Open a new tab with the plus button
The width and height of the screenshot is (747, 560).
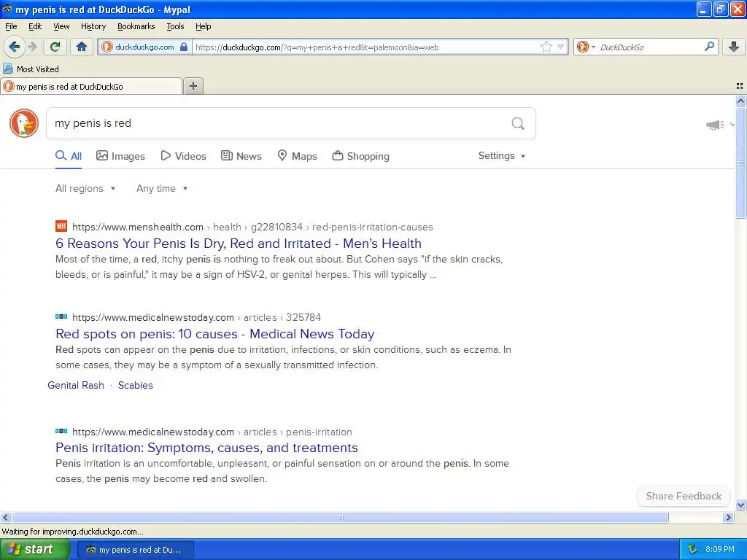coord(193,86)
